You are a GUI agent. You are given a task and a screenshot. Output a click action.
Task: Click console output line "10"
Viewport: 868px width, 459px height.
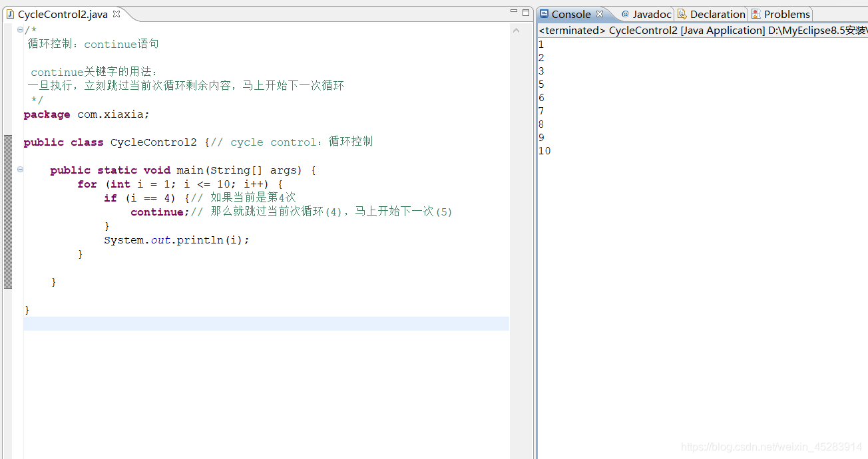click(x=544, y=151)
